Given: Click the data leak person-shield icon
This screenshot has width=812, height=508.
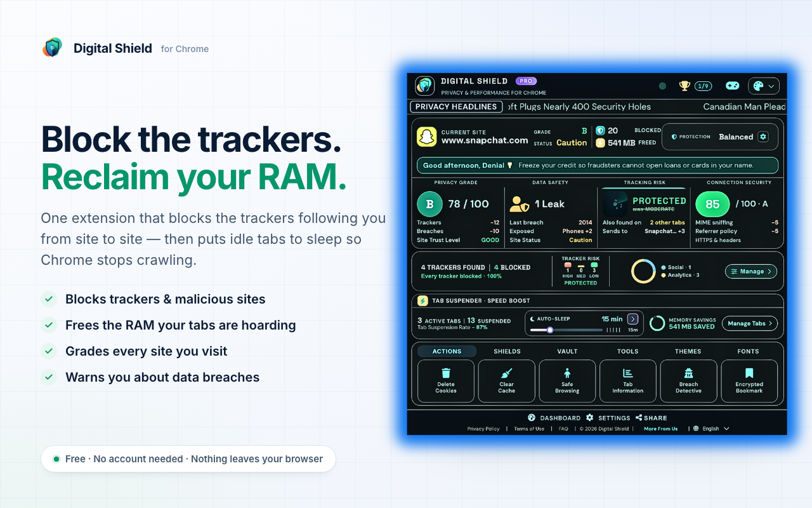Looking at the screenshot, I should tap(520, 204).
